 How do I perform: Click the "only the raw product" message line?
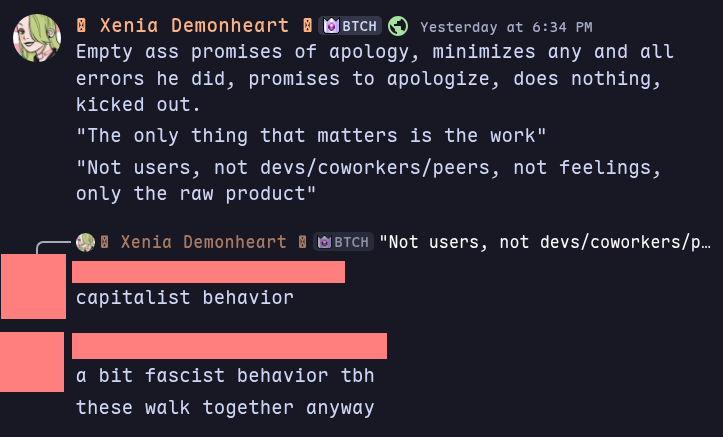[196, 193]
